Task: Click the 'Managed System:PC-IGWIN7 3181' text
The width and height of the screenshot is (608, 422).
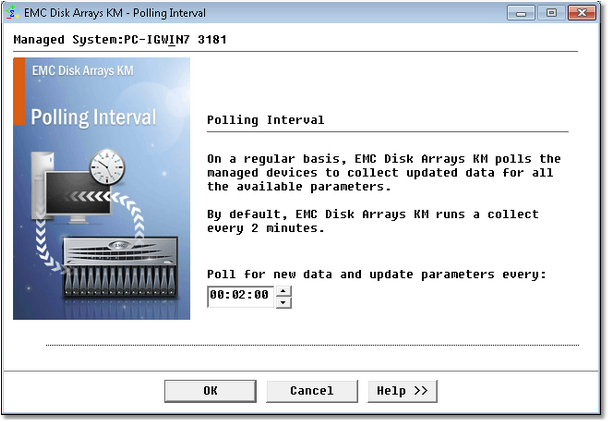Action: click(120, 40)
